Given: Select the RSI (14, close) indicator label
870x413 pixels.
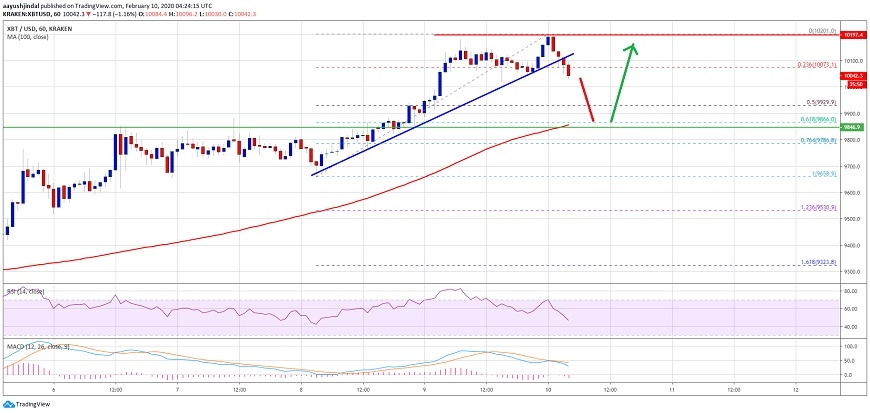Looking at the screenshot, I should pyautogui.click(x=25, y=291).
